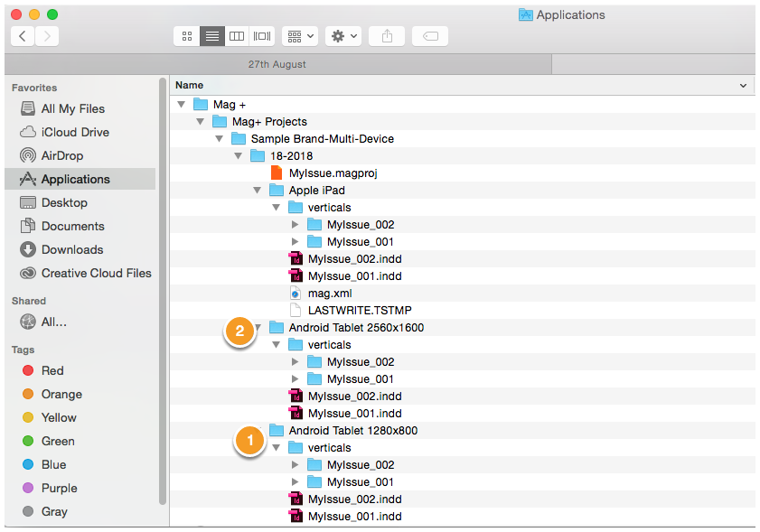Select the 27th August tab

click(277, 64)
